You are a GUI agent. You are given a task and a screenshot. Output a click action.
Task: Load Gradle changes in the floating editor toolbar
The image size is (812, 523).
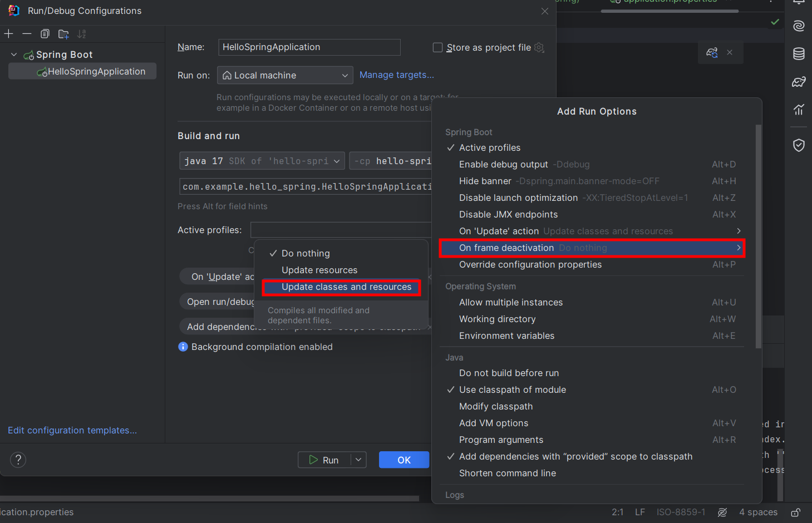coord(712,52)
